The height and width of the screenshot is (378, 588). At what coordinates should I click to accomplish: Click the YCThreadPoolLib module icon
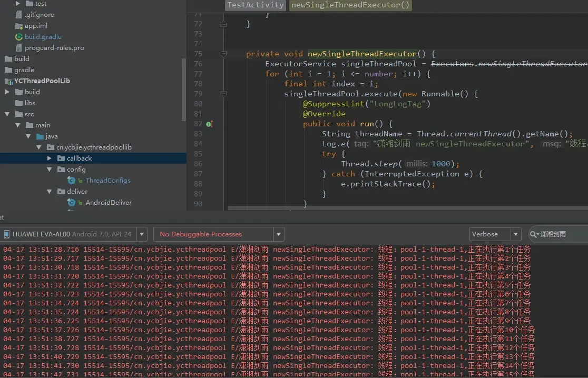[8, 81]
